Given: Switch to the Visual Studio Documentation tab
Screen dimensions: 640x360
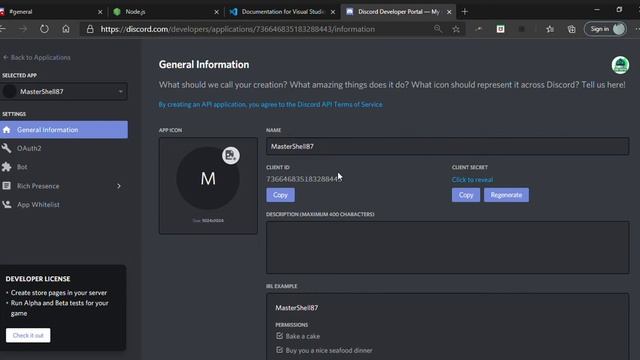Looking at the screenshot, I should [x=282, y=12].
